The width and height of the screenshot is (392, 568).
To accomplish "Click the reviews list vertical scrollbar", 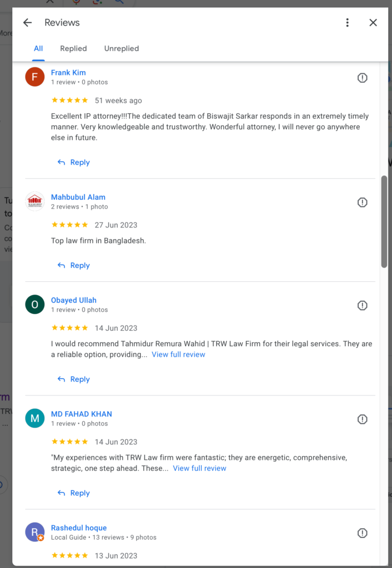I will (x=384, y=222).
